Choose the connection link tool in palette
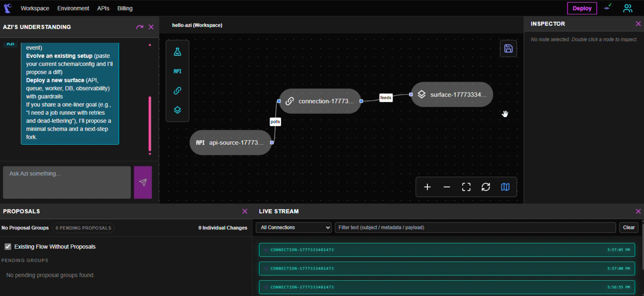Screen dimensions: 644x296 tap(177, 91)
